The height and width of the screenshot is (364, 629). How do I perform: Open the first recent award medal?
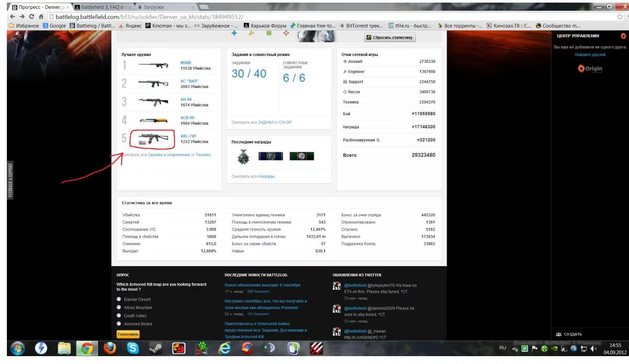(243, 156)
